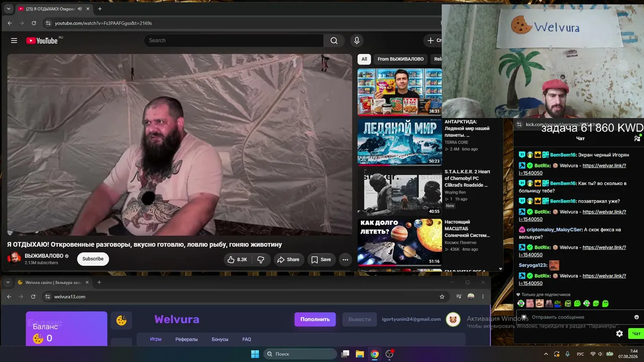Click the igortyunin24@gmail.com account text

(x=411, y=319)
